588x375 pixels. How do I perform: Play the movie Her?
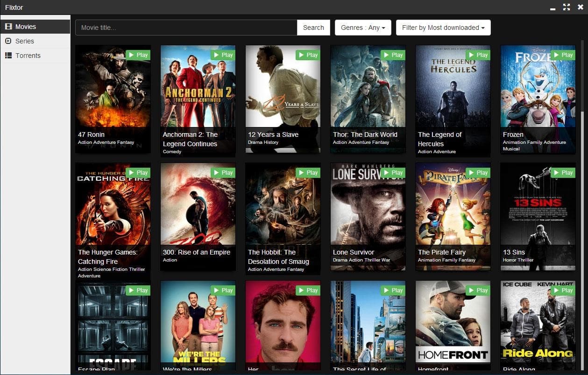click(308, 290)
